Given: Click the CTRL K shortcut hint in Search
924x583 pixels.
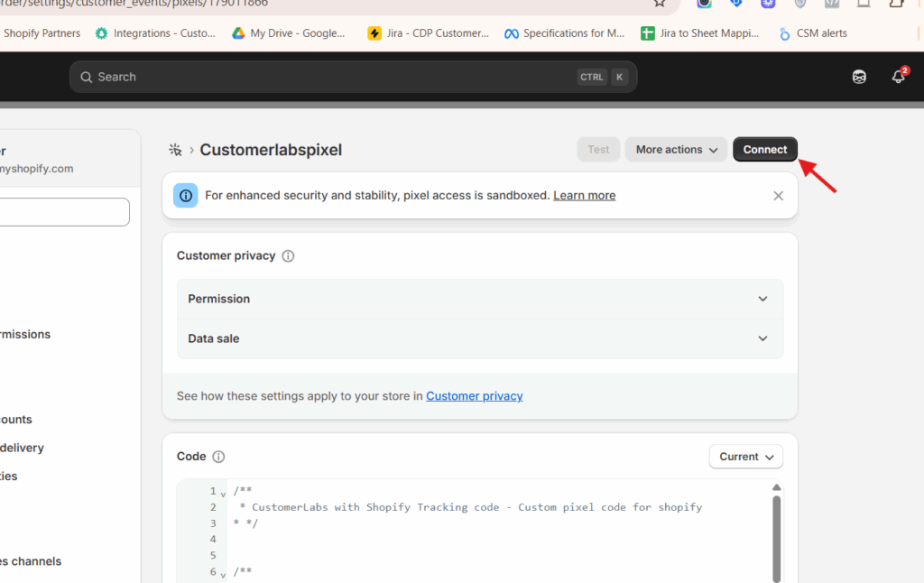Looking at the screenshot, I should [603, 78].
